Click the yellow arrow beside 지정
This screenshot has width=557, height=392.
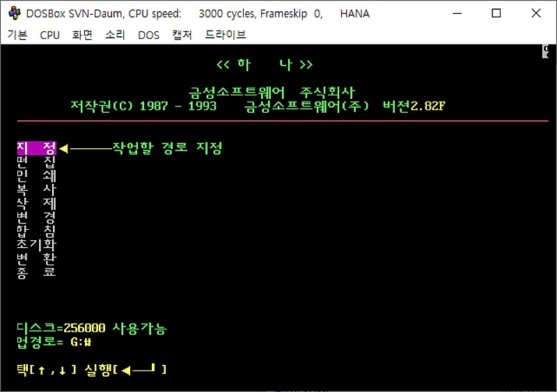(x=64, y=148)
